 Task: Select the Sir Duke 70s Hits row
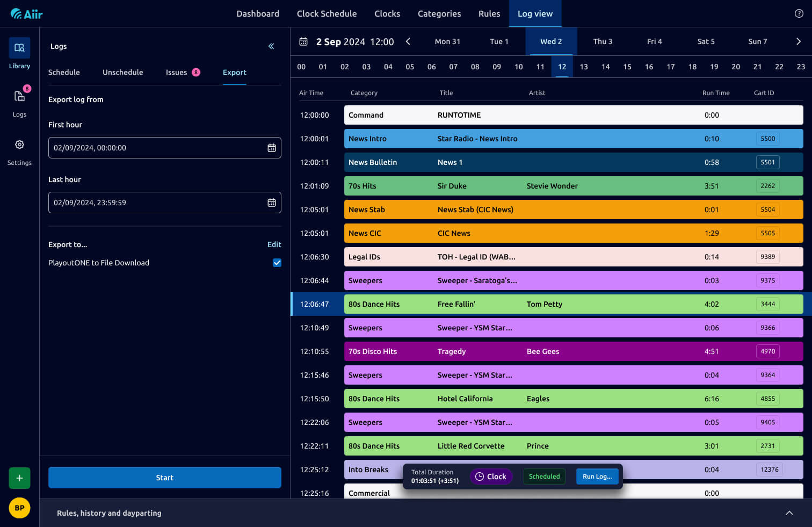pyautogui.click(x=574, y=186)
